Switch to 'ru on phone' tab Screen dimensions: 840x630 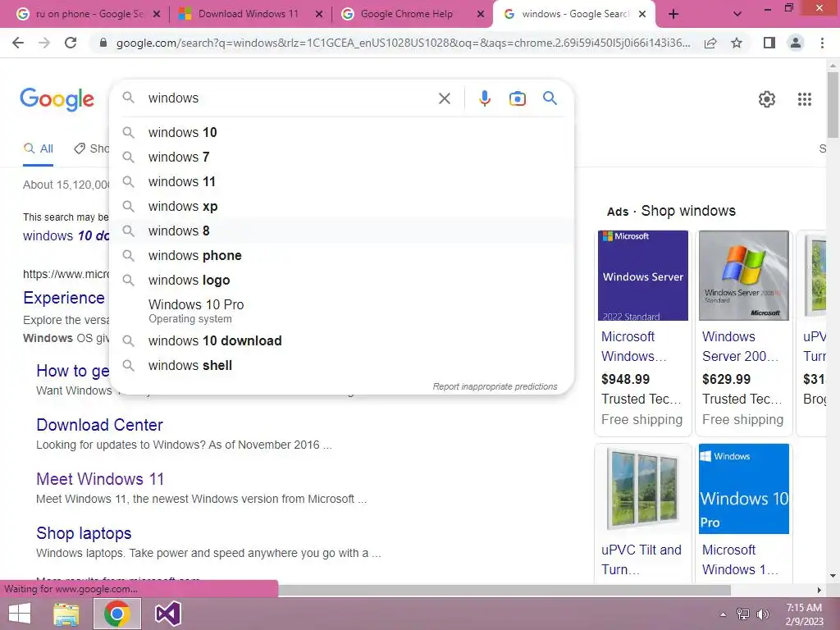coord(89,14)
